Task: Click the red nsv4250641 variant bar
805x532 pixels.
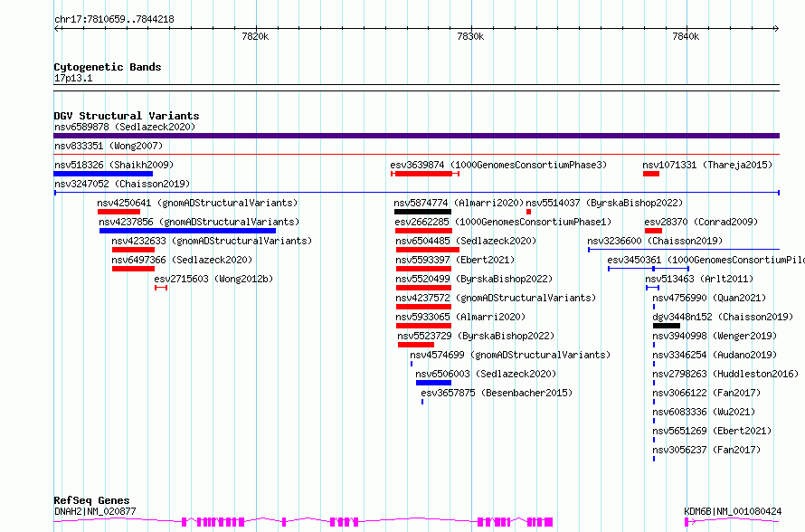Action: click(x=118, y=212)
